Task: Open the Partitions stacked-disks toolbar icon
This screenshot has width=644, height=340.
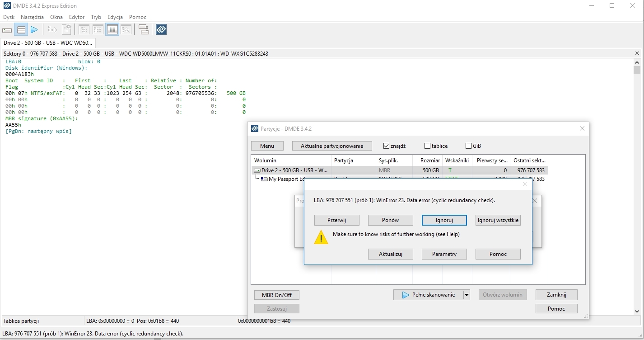Action: click(x=21, y=30)
